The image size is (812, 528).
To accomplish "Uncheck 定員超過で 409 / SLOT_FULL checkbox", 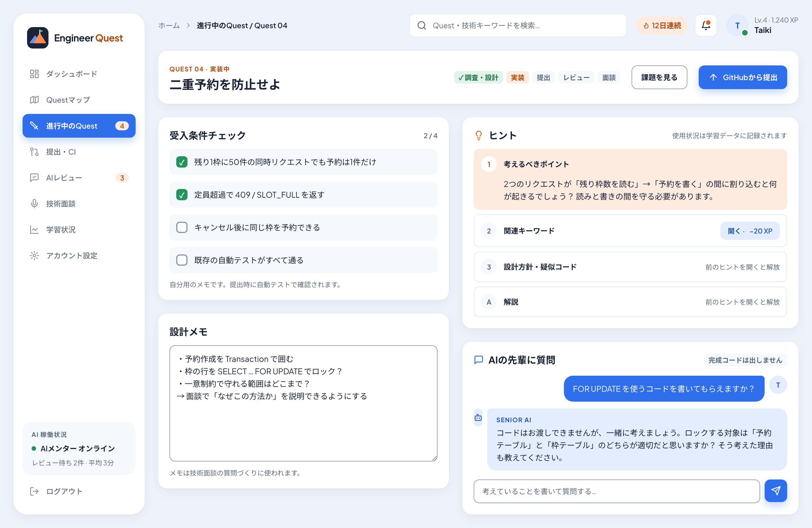I will (x=182, y=195).
